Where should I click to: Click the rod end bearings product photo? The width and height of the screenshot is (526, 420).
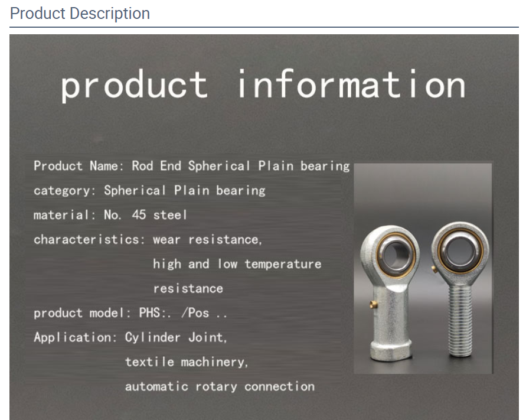click(423, 268)
